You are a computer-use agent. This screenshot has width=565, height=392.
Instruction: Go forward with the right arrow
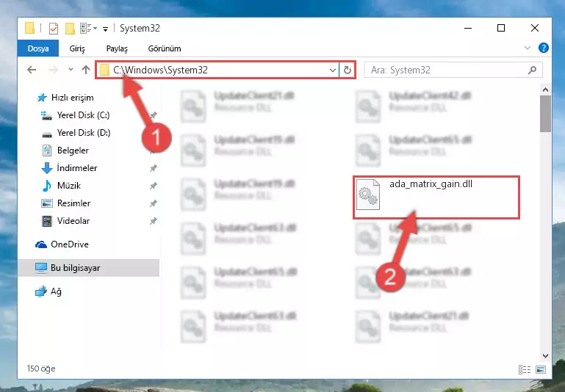click(x=54, y=70)
